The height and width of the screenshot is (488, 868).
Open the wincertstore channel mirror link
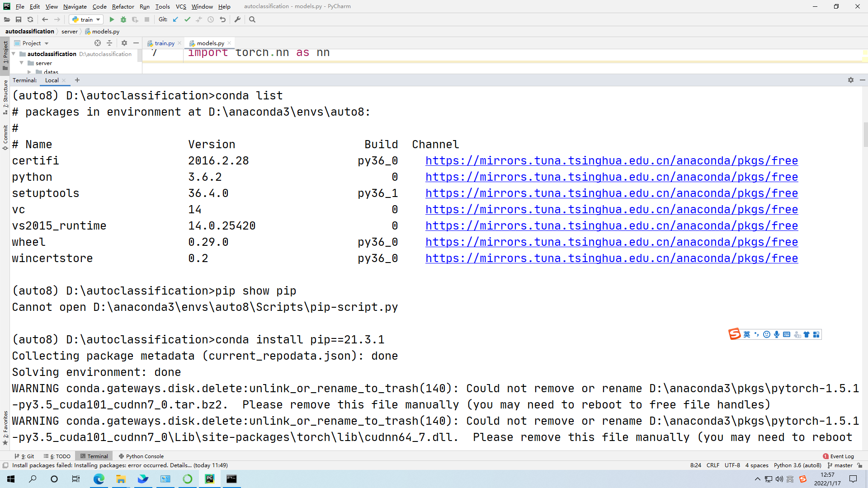(612, 258)
